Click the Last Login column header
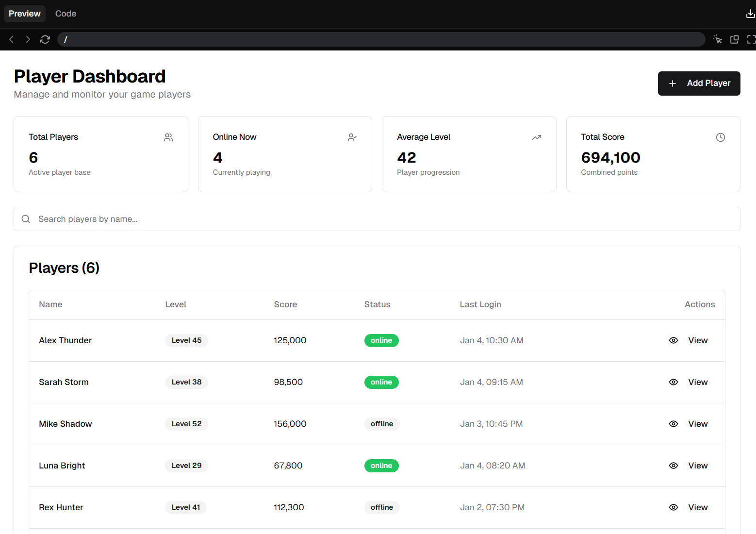This screenshot has height=534, width=756. click(480, 304)
